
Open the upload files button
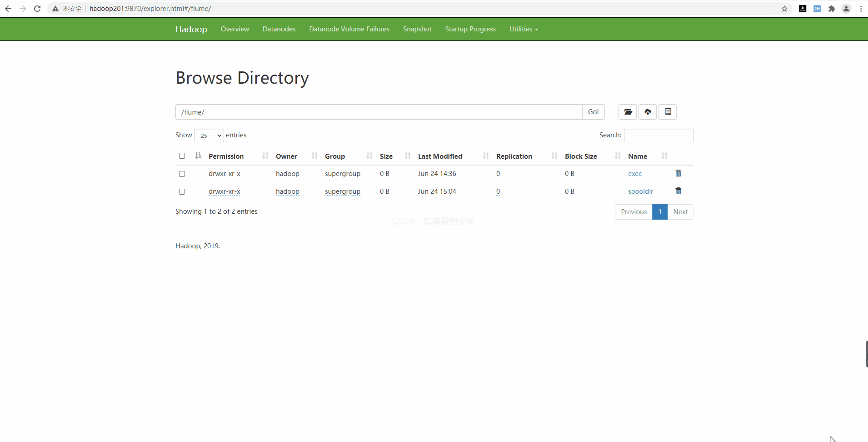click(x=648, y=112)
